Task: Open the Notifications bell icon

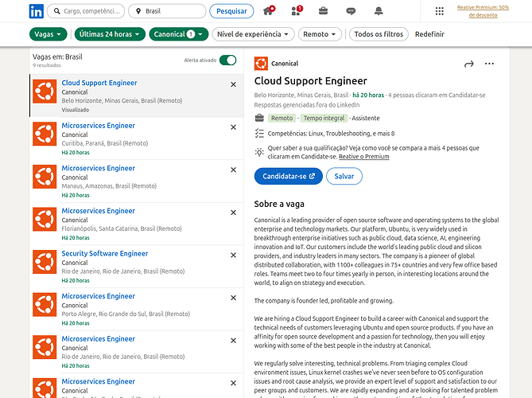Action: coord(379,11)
